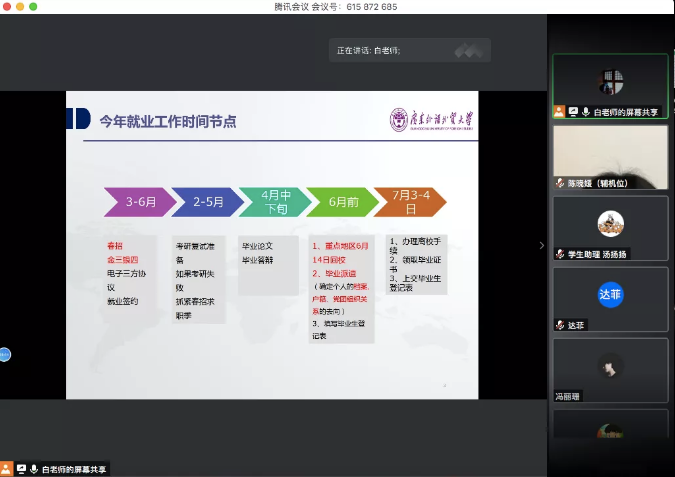
Task: Click the microphone icon in top participant tile
Action: 586,112
